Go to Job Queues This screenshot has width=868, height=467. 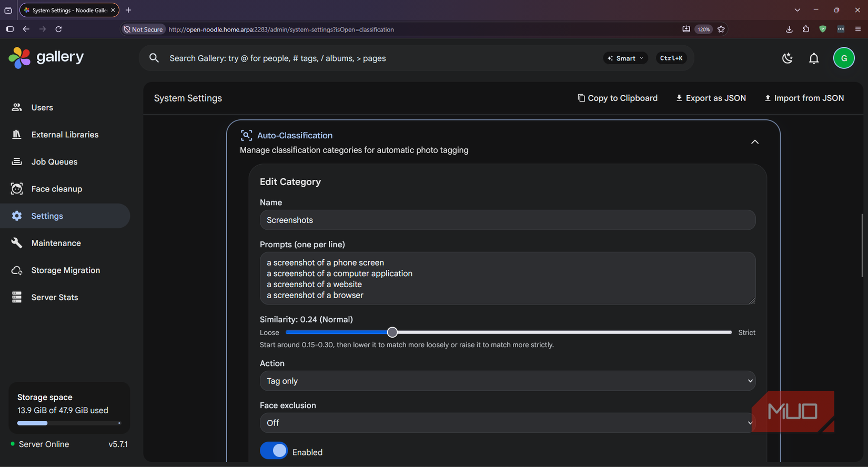coord(65,161)
